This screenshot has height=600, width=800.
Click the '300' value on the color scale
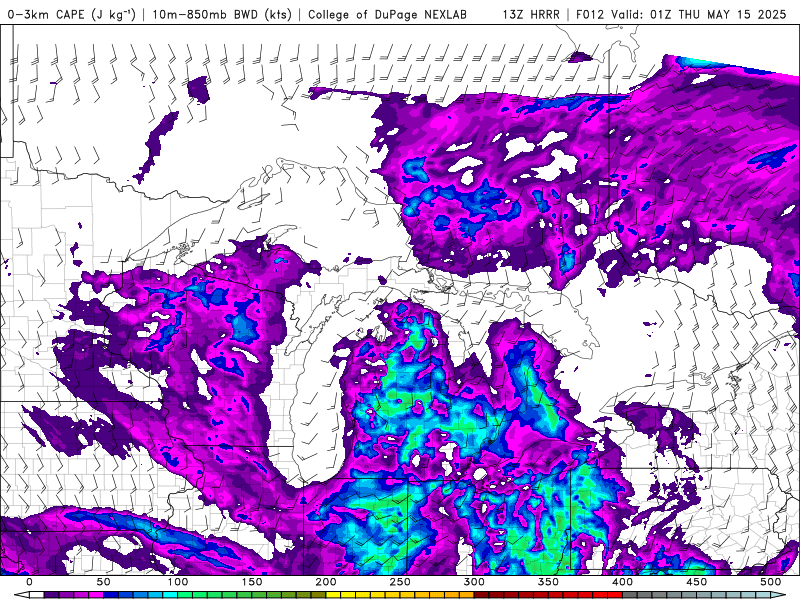click(474, 582)
